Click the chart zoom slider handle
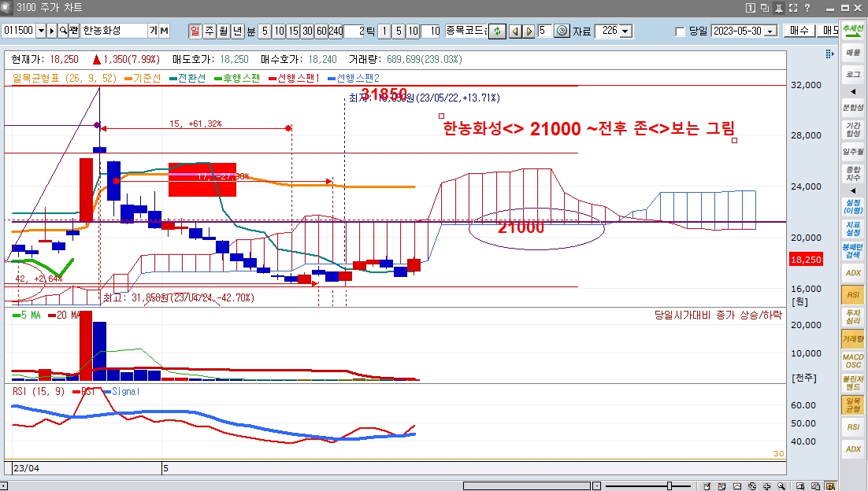This screenshot has height=491, width=868. [670, 485]
